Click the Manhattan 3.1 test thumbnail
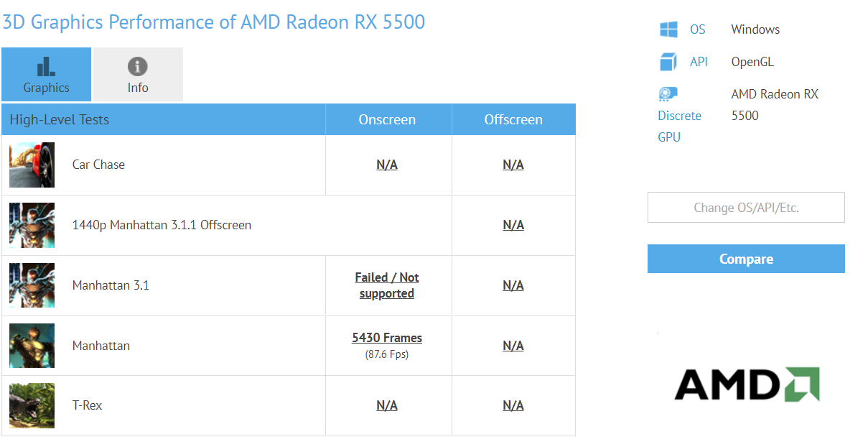This screenshot has width=868, height=442. [32, 285]
